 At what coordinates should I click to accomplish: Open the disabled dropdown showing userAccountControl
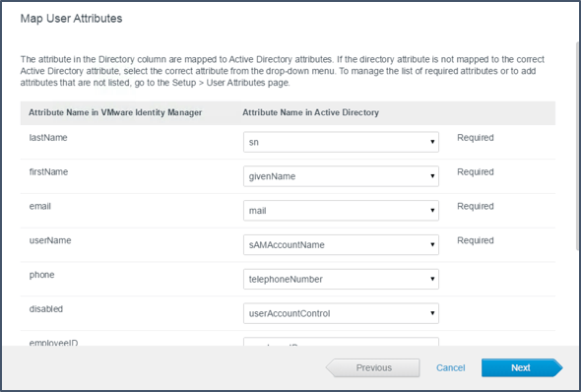(x=341, y=313)
